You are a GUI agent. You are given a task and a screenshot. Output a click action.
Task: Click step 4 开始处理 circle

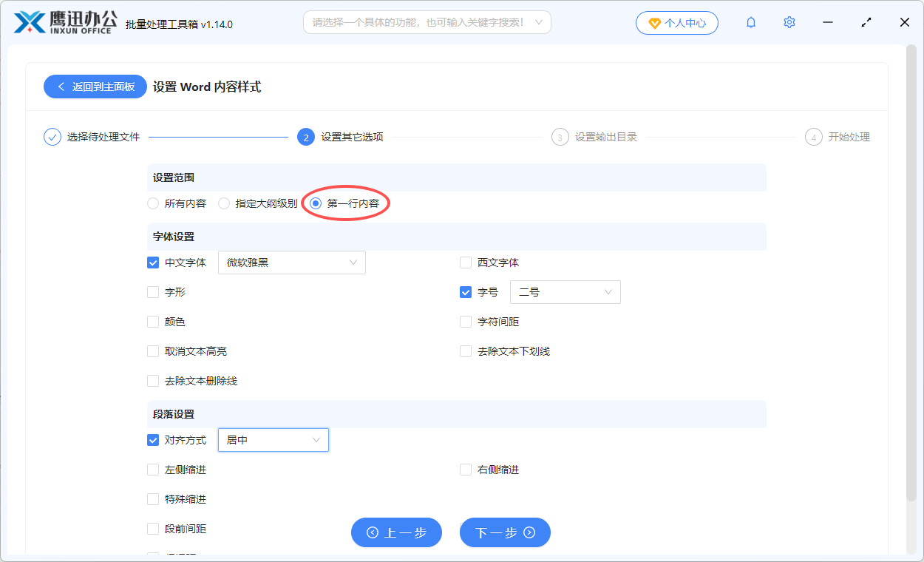(814, 137)
